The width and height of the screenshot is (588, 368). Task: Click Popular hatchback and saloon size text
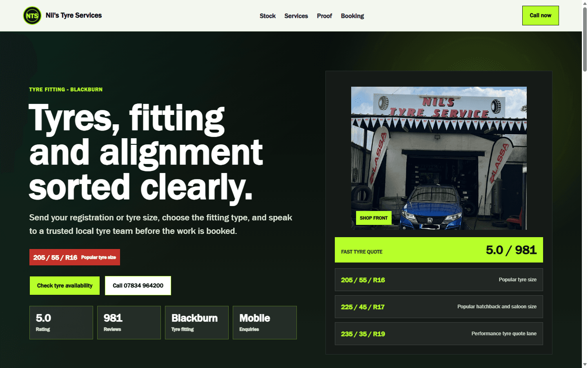pyautogui.click(x=497, y=307)
